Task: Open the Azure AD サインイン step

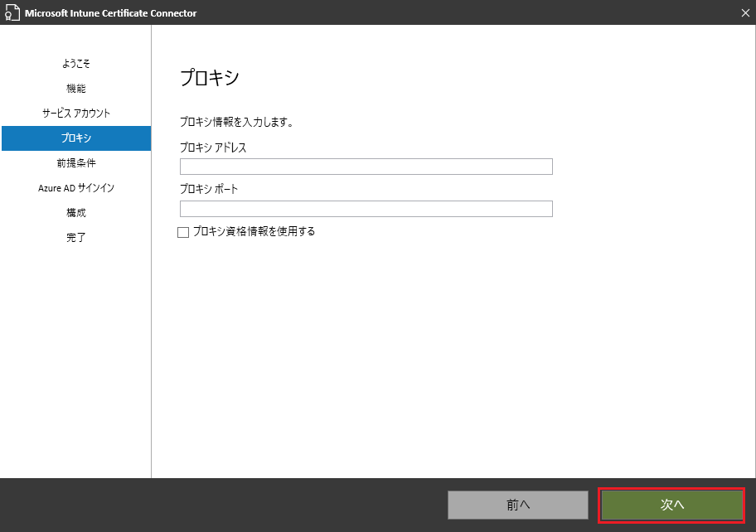Action: (x=76, y=188)
